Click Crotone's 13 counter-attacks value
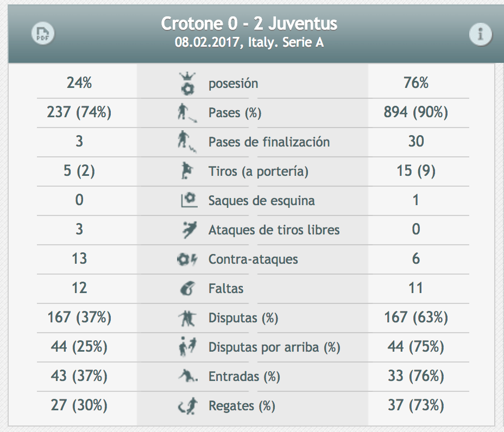The height and width of the screenshot is (432, 504). click(79, 259)
